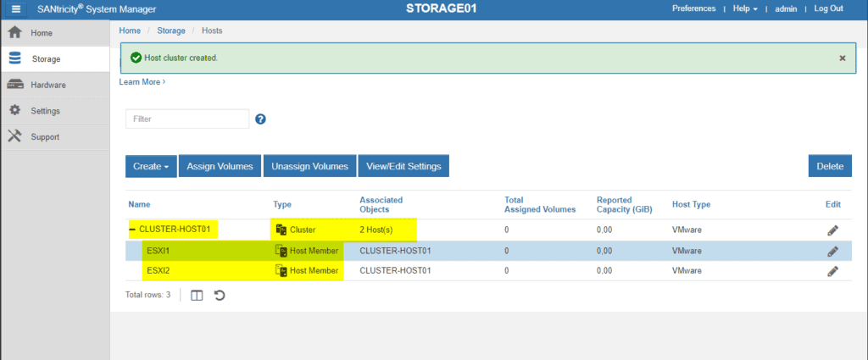The image size is (868, 360).
Task: Click the Hardware shelf icon in sidebar
Action: pos(15,85)
